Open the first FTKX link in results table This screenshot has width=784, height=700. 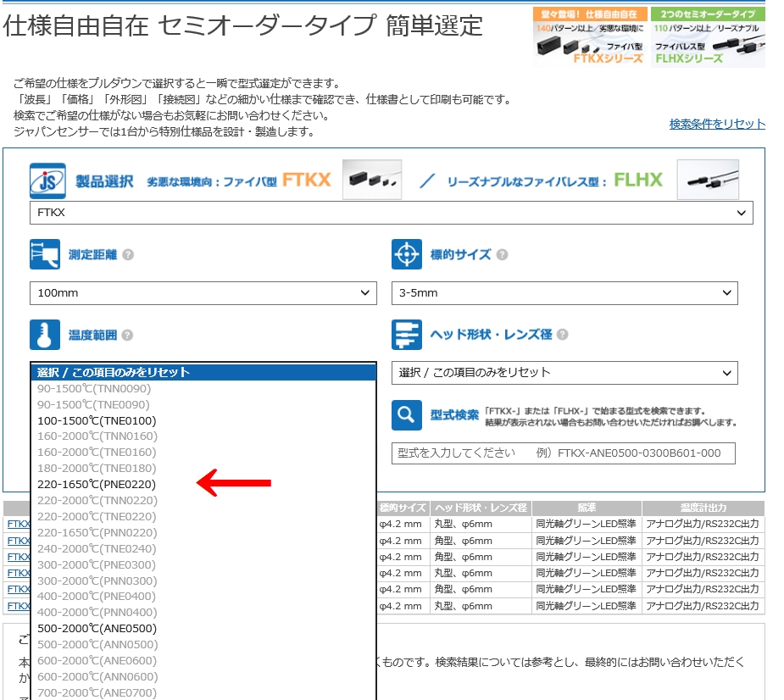[19, 524]
